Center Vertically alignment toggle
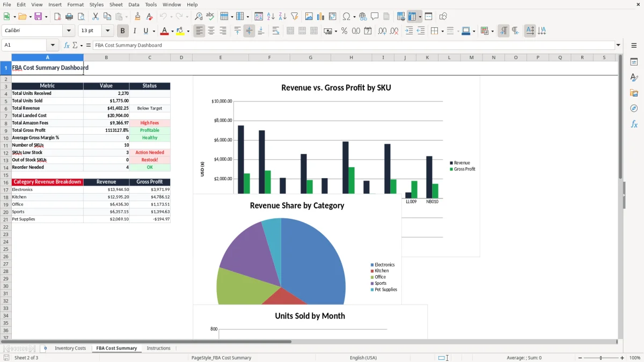Image resolution: width=644 pixels, height=362 pixels. pyautogui.click(x=249, y=31)
